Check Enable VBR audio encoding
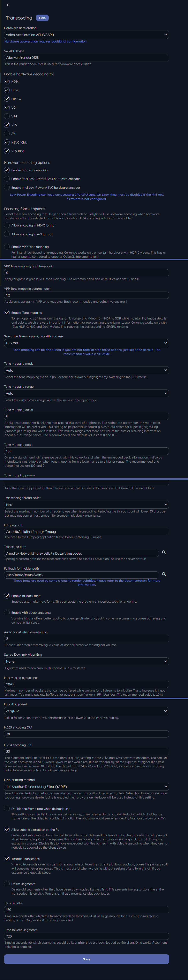This screenshot has height=980, width=188. (7, 612)
